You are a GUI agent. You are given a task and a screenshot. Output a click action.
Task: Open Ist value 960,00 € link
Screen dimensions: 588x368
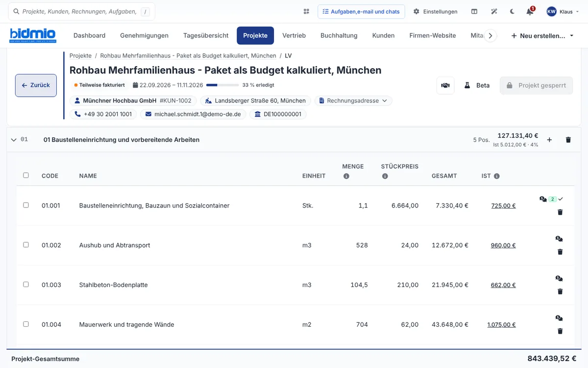coord(503,246)
